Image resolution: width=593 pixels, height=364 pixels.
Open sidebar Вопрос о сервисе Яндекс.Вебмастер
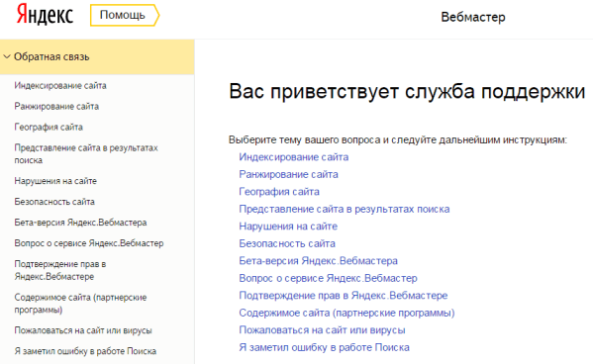(x=89, y=243)
